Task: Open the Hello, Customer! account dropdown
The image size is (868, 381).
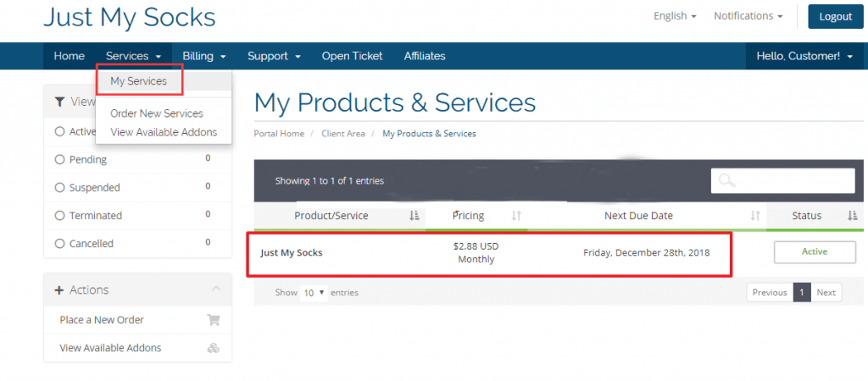Action: [x=804, y=56]
